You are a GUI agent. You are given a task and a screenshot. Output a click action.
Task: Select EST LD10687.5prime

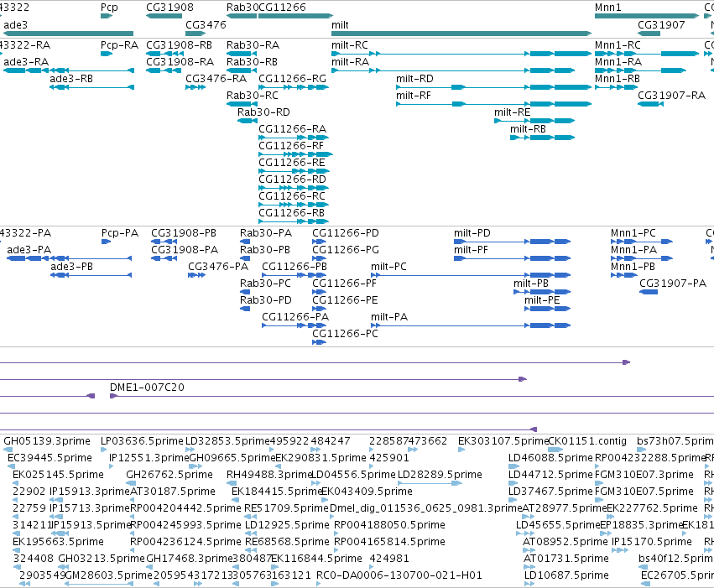pyautogui.click(x=566, y=575)
